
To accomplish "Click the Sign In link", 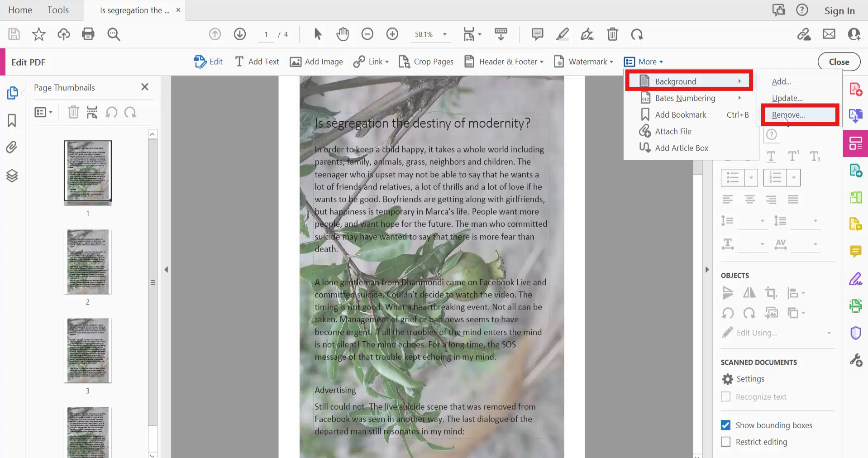I will [x=839, y=10].
